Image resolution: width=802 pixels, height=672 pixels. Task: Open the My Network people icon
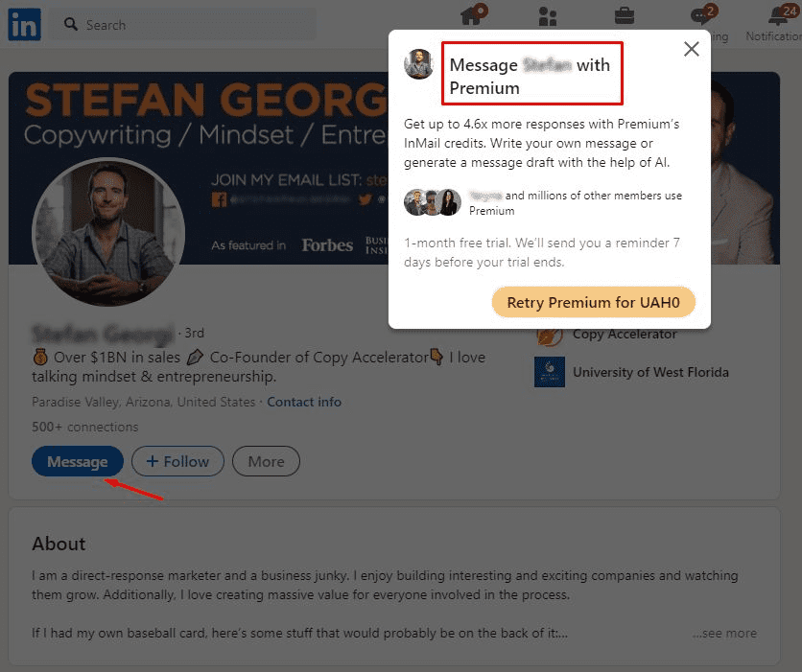pyautogui.click(x=548, y=16)
